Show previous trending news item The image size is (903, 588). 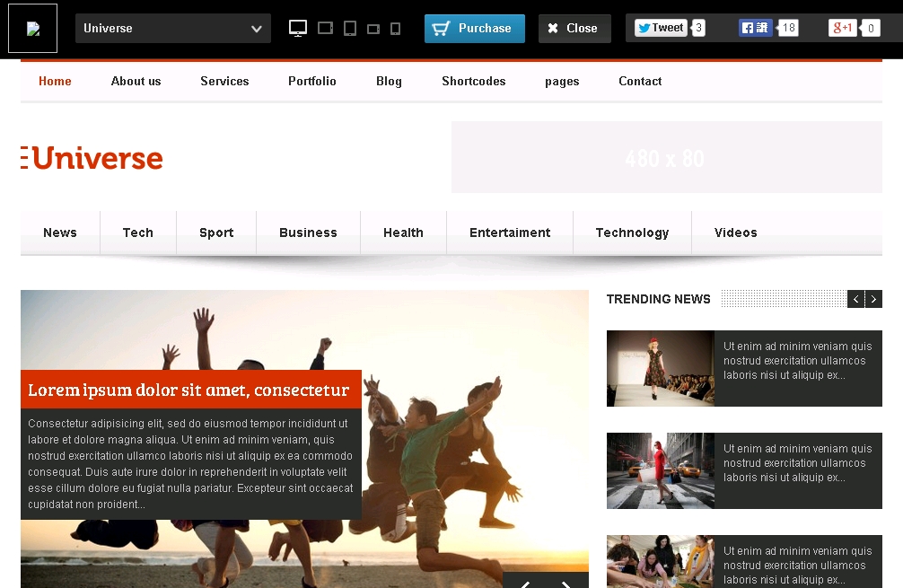coord(856,299)
